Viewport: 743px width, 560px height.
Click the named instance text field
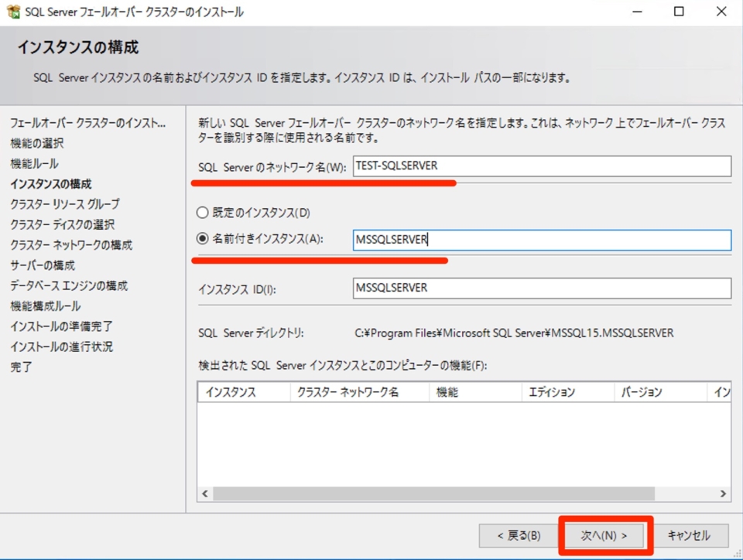[x=542, y=240]
